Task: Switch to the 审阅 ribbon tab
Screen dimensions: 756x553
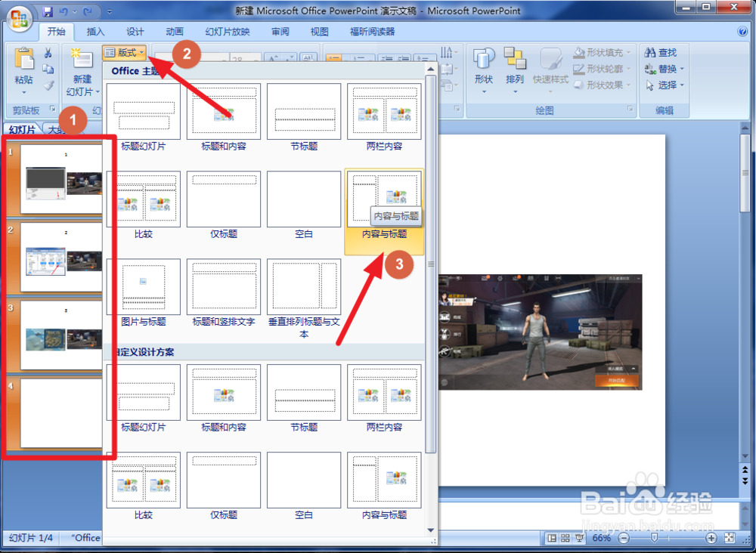Action: (280, 32)
